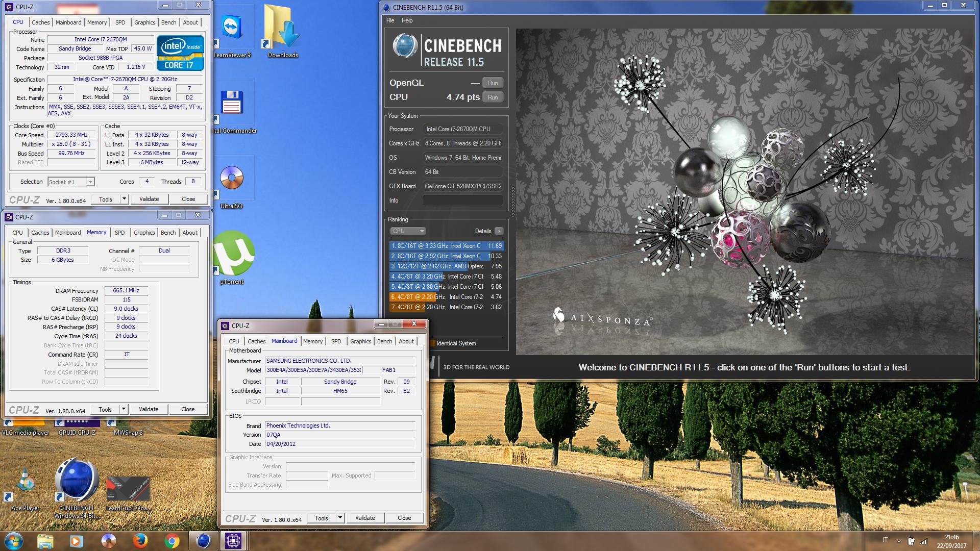The image size is (980, 551).
Task: Click the Intel Core i7 logo
Action: click(x=180, y=53)
